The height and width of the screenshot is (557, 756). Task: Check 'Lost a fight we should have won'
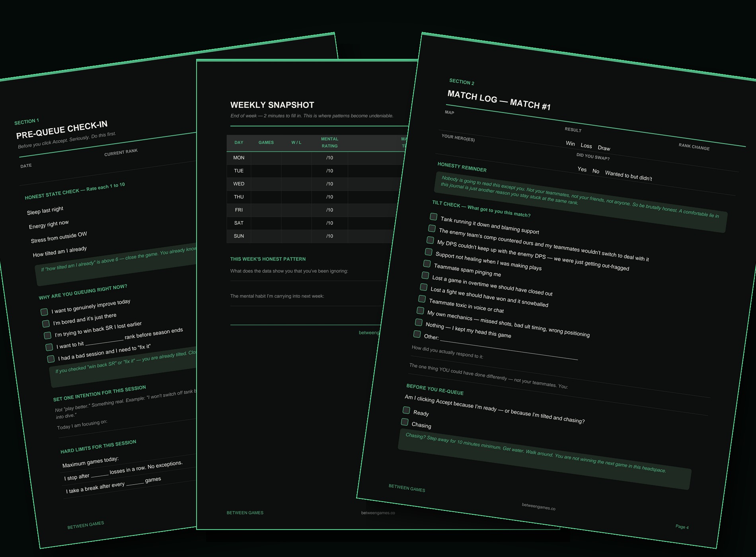(x=424, y=287)
